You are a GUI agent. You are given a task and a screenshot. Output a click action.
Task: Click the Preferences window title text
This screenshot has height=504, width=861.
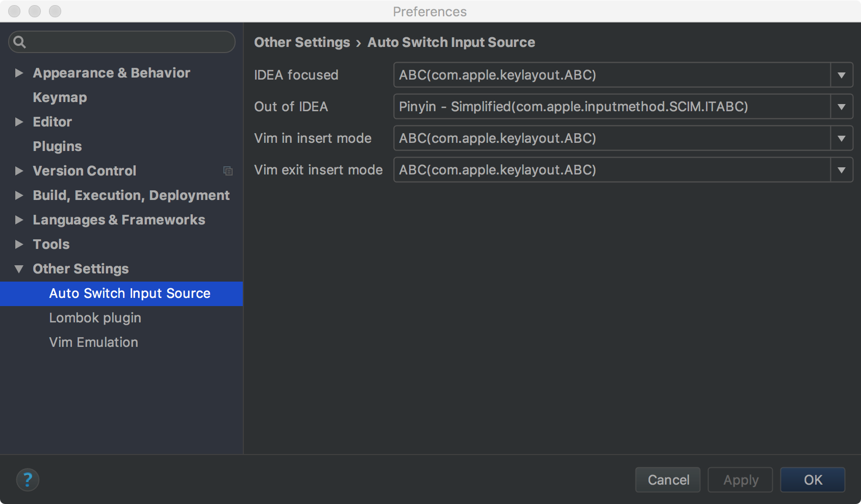click(x=430, y=12)
